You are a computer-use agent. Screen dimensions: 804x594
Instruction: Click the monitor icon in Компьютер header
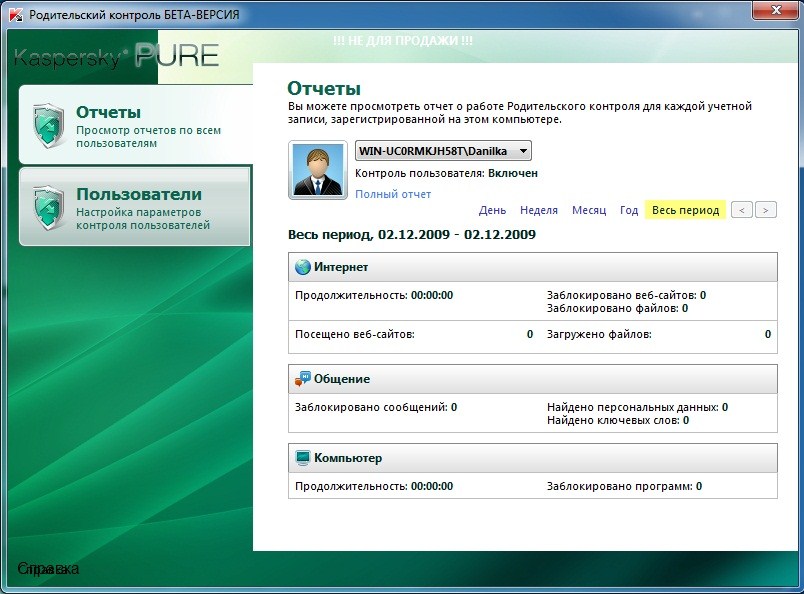[303, 458]
